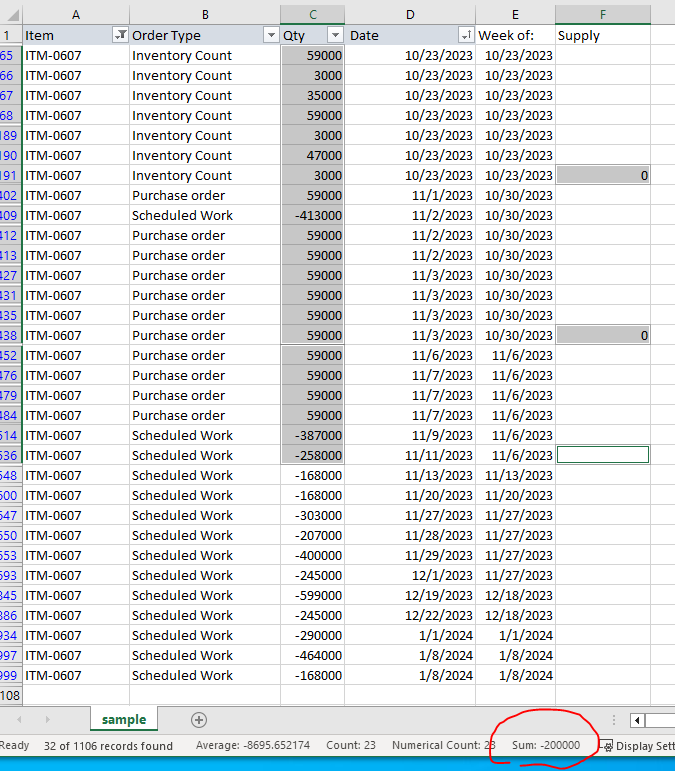Screen dimensions: 675x771
Task: Click the next sheet navigation arrow
Action: (48, 719)
